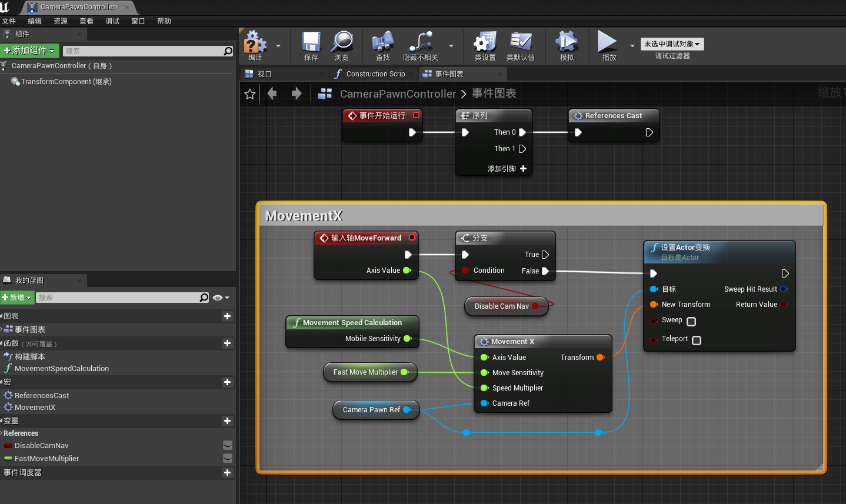Viewport: 846px width, 504px height.
Task: Open the debug object filter dropdown
Action: point(672,44)
